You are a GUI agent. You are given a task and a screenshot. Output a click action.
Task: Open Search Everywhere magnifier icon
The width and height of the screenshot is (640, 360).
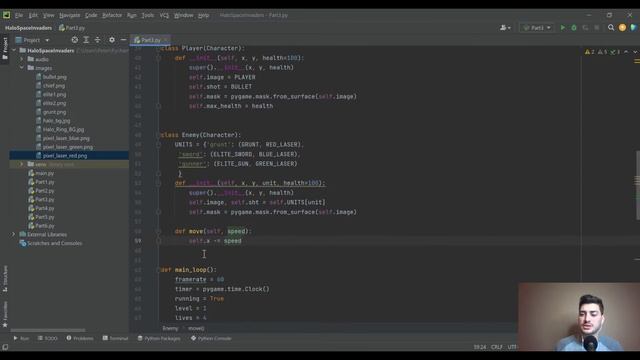click(x=611, y=28)
